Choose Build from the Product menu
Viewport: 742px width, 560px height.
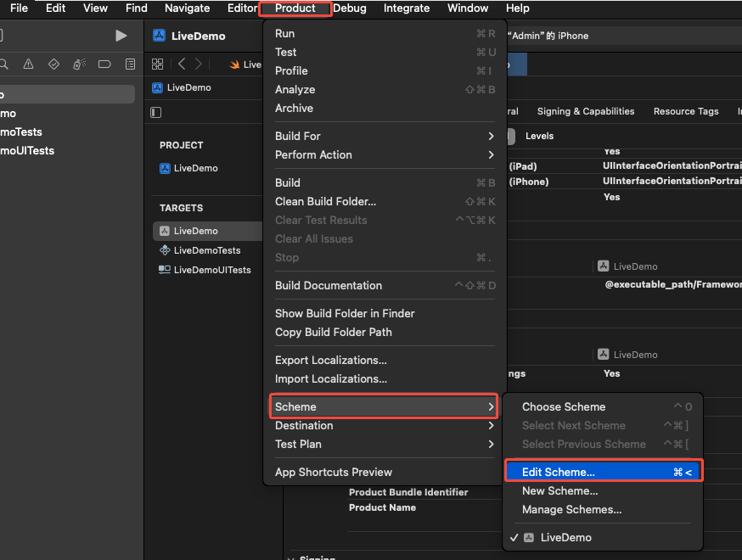pyautogui.click(x=385, y=182)
